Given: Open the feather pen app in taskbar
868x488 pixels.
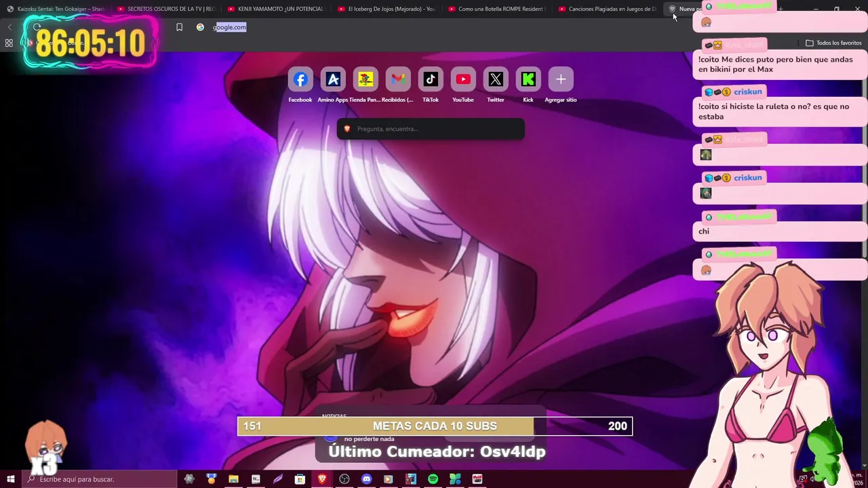Looking at the screenshot, I should point(278,479).
